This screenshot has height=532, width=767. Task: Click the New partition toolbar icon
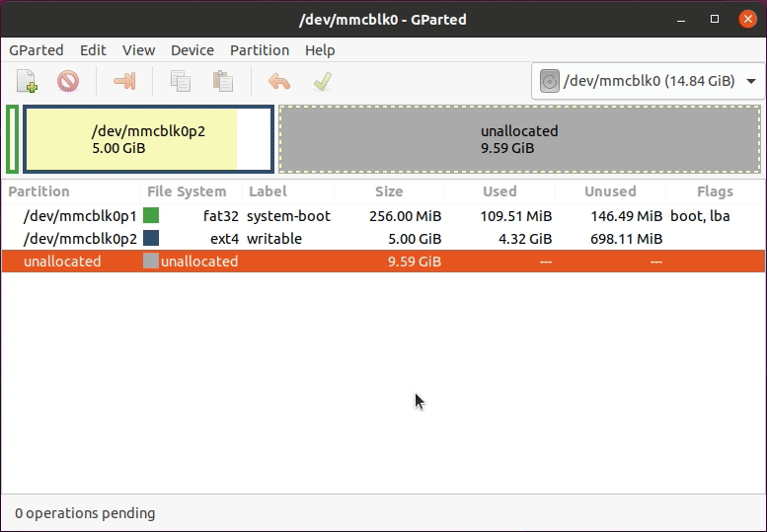[27, 81]
